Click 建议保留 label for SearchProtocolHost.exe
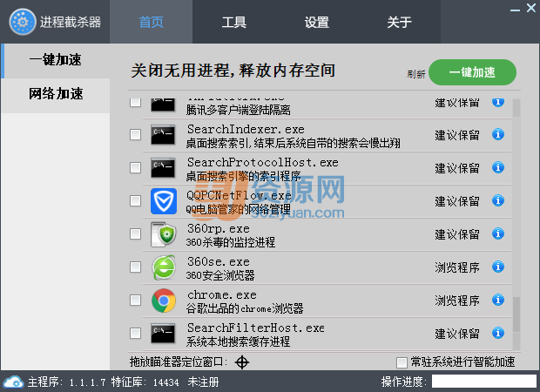 pos(457,168)
